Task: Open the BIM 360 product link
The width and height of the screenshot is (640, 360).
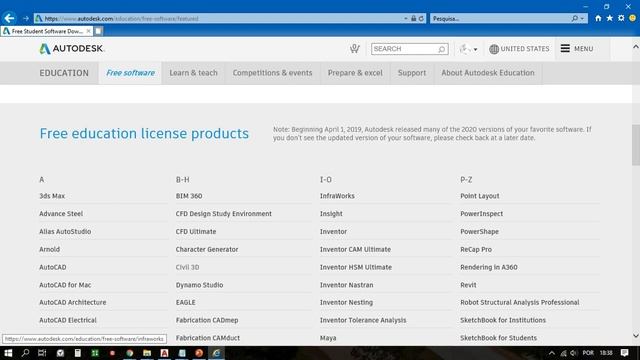Action: (189, 196)
